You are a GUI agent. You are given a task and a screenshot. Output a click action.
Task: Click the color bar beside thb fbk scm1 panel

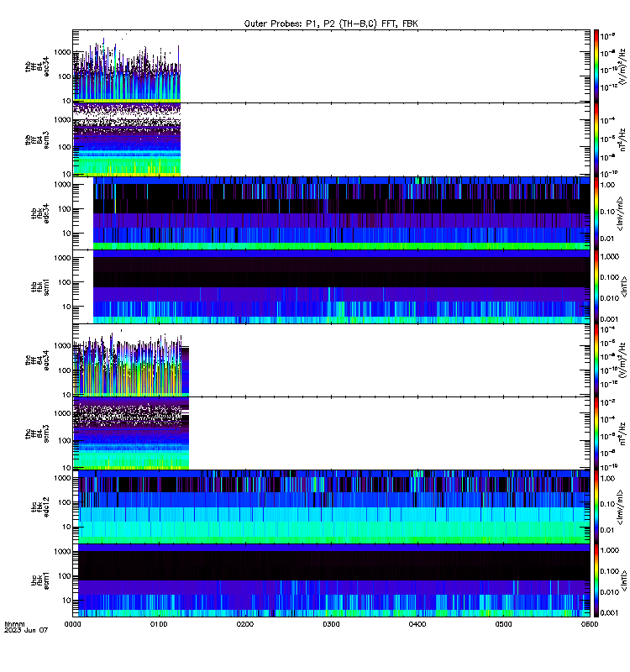pyautogui.click(x=596, y=286)
